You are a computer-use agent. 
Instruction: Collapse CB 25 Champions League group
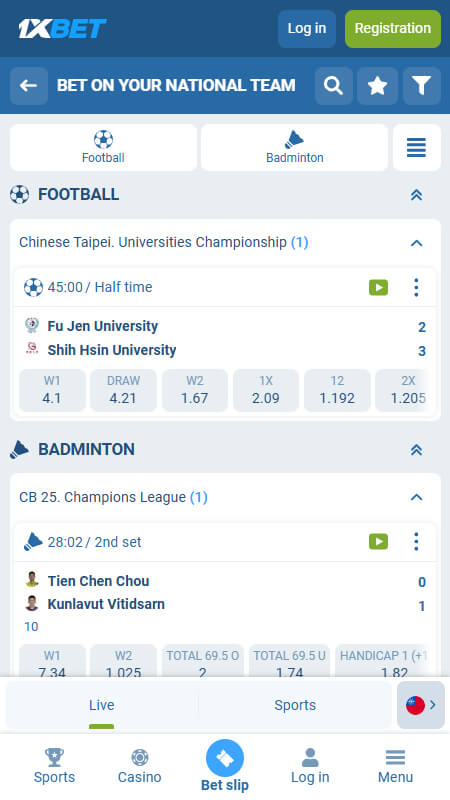[x=417, y=497]
